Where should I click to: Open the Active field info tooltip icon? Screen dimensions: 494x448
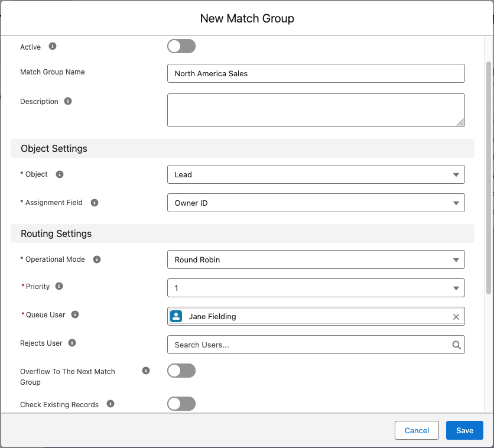click(x=53, y=46)
